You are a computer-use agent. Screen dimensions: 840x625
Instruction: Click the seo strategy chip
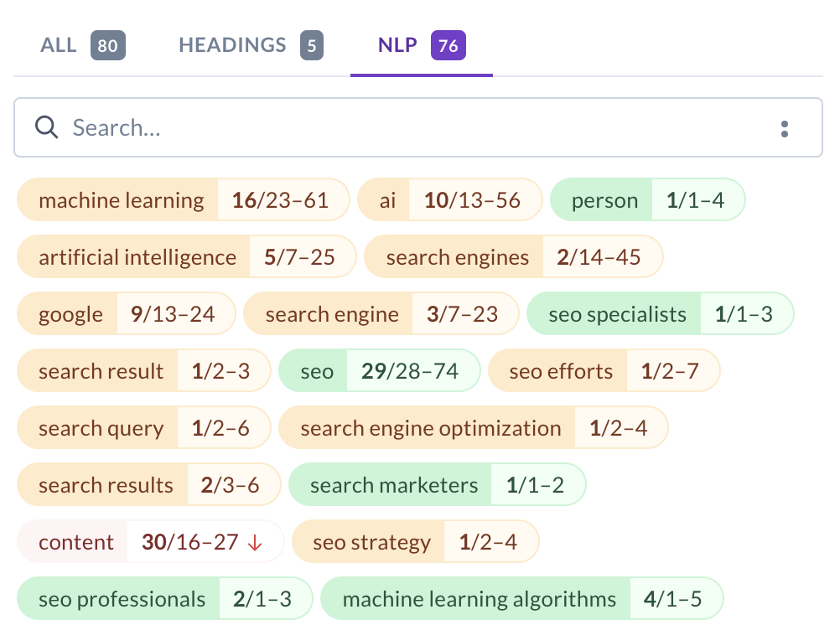[370, 542]
